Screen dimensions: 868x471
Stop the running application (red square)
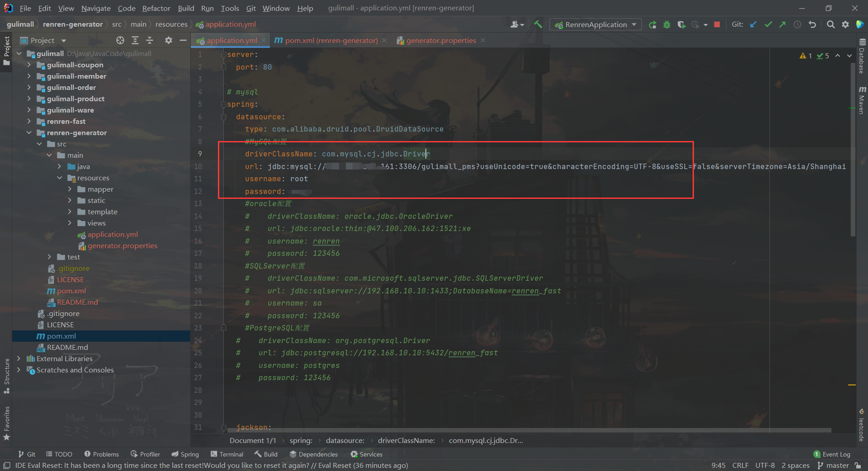pos(717,24)
